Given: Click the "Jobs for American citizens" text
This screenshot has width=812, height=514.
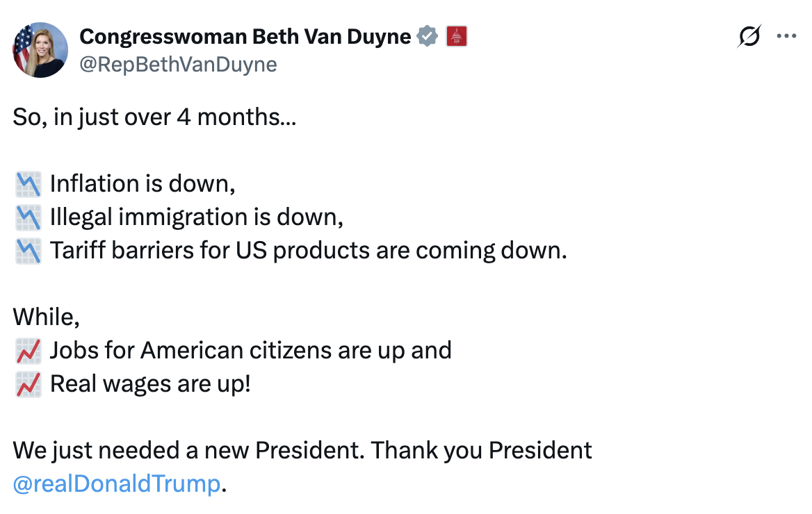Looking at the screenshot, I should (250, 351).
